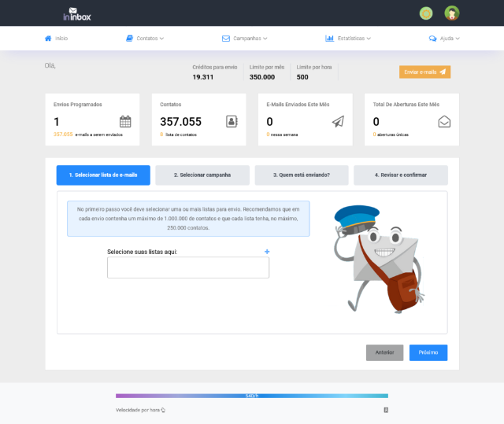Click the paper plane icon in E-Mails Enviados
504x424 pixels.
coord(338,121)
